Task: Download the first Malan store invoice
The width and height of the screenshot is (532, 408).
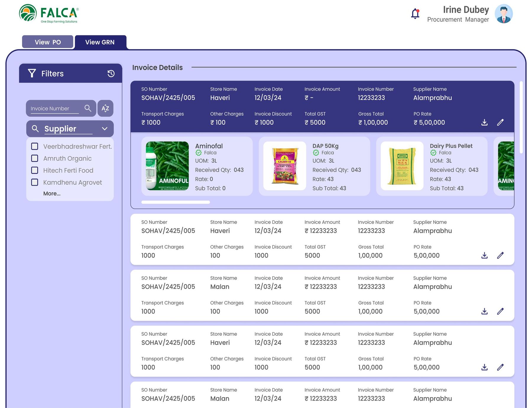Action: [x=484, y=311]
